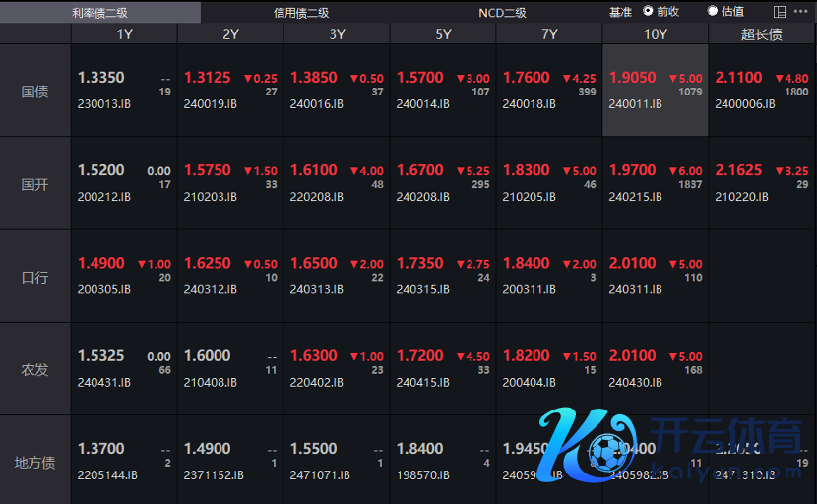Select the 地方债 row label
817x504 pixels.
[x=35, y=462]
